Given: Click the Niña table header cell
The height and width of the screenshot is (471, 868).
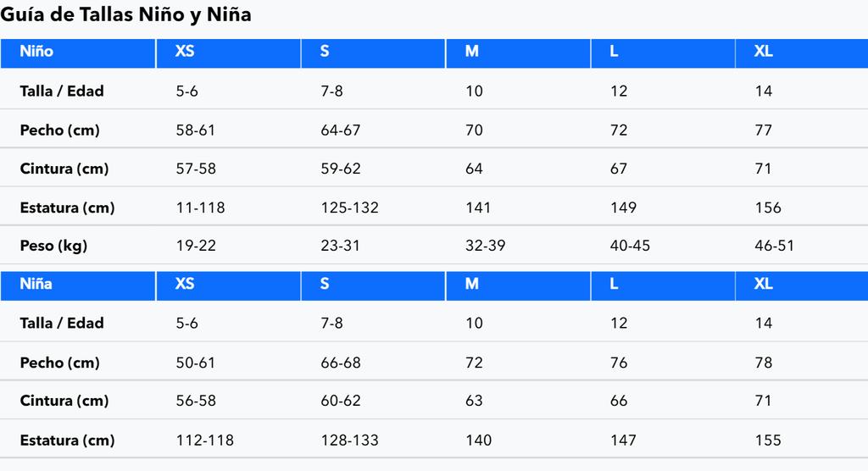Looking at the screenshot, I should (x=78, y=285).
